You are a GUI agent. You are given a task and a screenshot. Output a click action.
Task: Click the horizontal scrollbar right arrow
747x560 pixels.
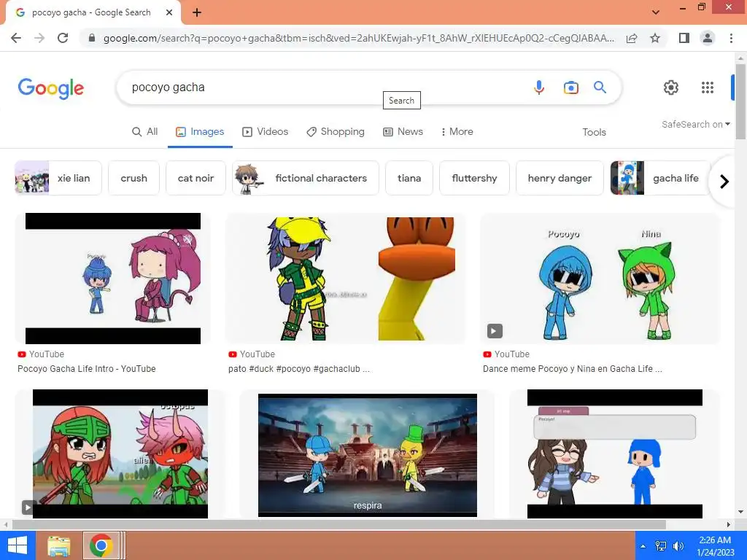coord(729,525)
